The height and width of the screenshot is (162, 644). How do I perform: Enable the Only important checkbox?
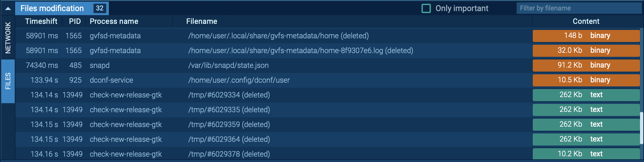point(426,8)
